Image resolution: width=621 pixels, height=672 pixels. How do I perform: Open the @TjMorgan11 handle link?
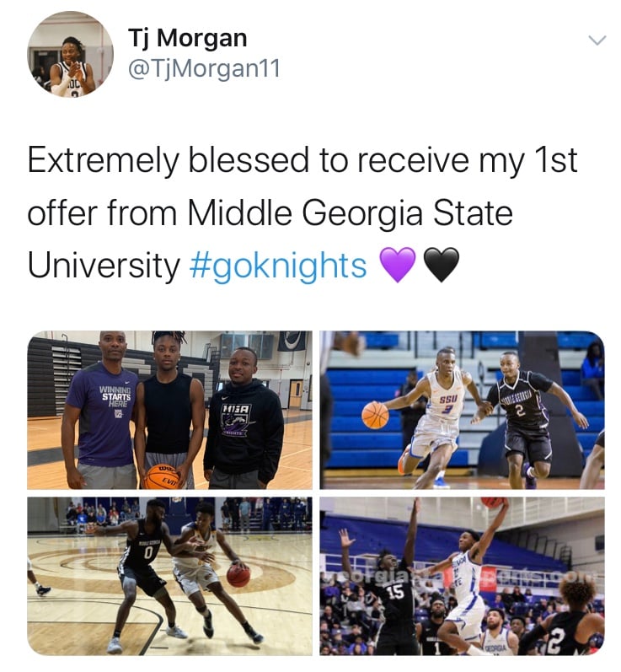[x=204, y=68]
